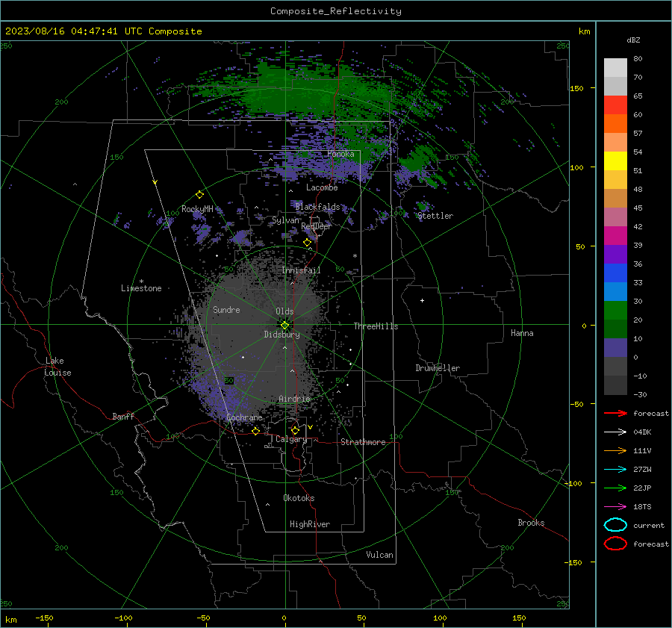Click the Limestone label

point(141,288)
